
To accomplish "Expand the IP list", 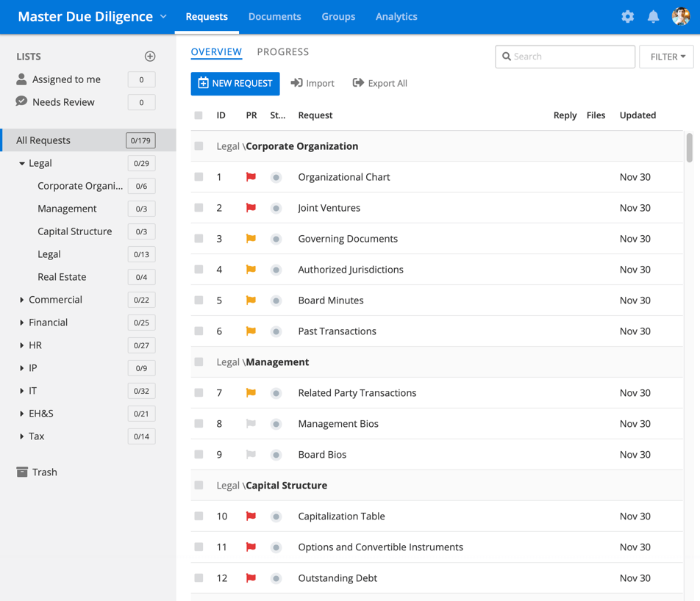I will (x=21, y=368).
